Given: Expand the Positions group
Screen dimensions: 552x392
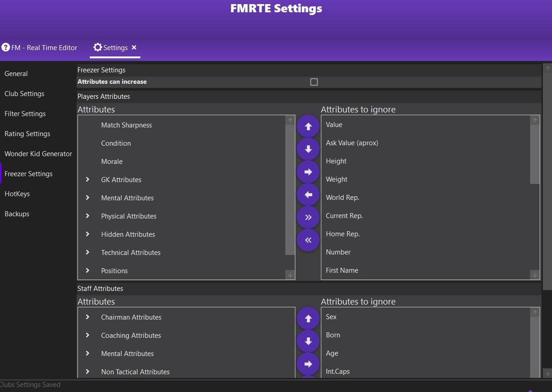Looking at the screenshot, I should 88,270.
